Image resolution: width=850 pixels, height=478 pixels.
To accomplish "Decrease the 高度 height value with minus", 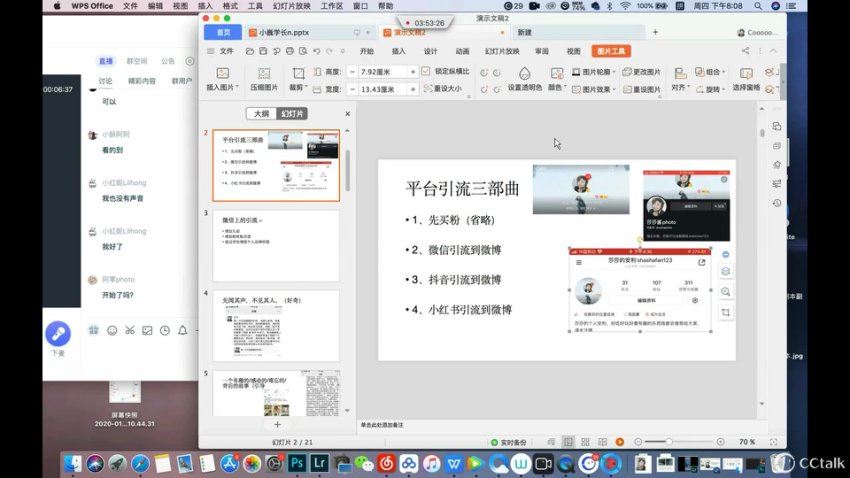I will click(x=352, y=72).
